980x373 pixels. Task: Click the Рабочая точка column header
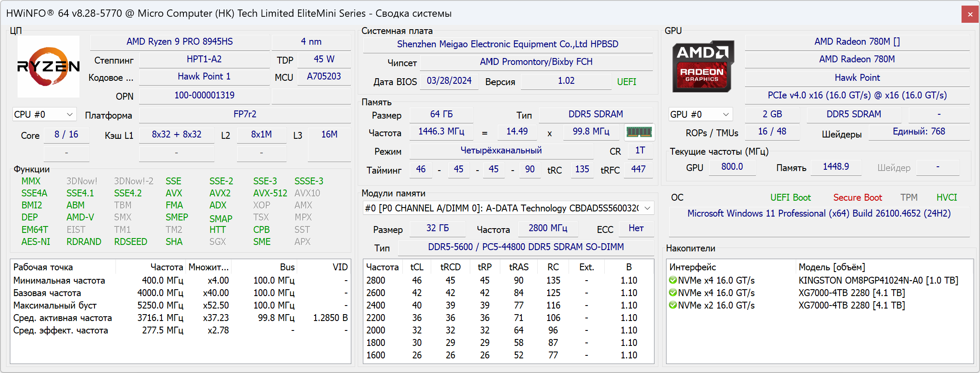pos(63,267)
